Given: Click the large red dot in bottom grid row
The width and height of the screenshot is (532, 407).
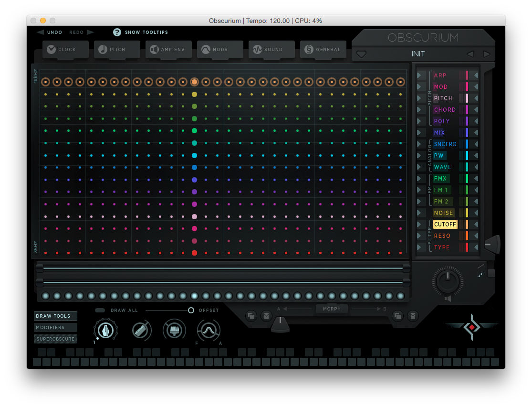Looking at the screenshot, I should point(194,253).
